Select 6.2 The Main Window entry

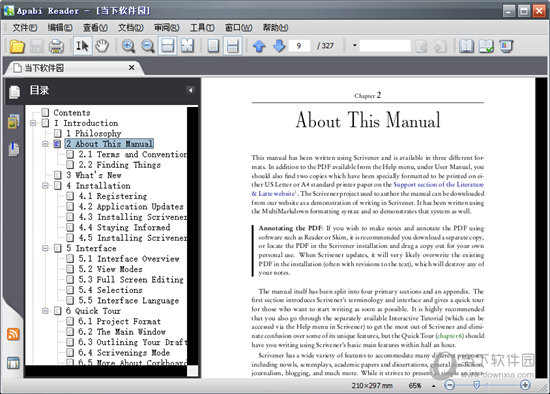(x=122, y=332)
